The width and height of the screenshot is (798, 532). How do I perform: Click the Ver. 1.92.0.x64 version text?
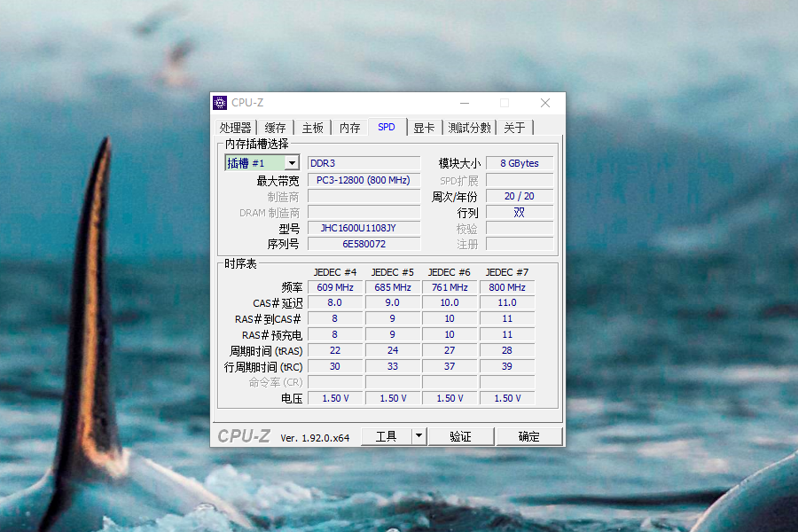315,438
